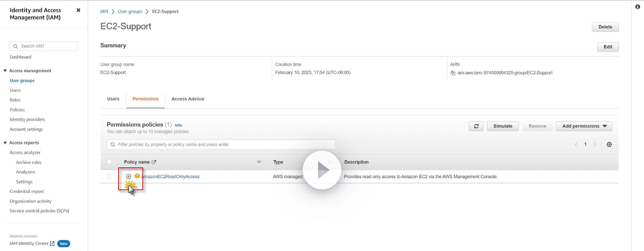Image resolution: width=644 pixels, height=251 pixels.
Task: Open Identity providers page
Action: click(27, 119)
